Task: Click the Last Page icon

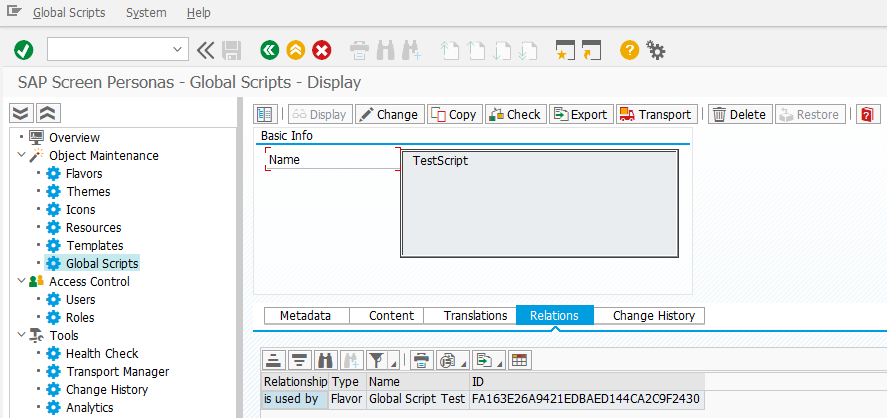Action: (x=528, y=50)
